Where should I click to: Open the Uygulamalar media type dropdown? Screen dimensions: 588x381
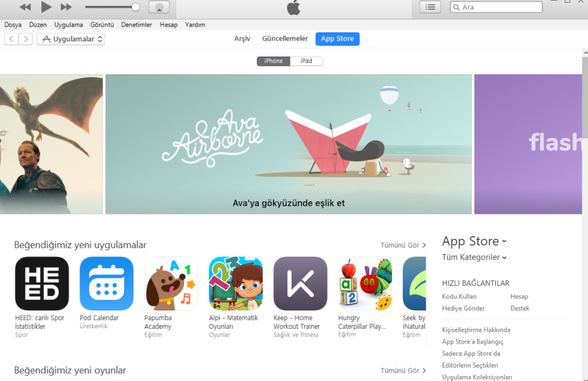pyautogui.click(x=71, y=39)
